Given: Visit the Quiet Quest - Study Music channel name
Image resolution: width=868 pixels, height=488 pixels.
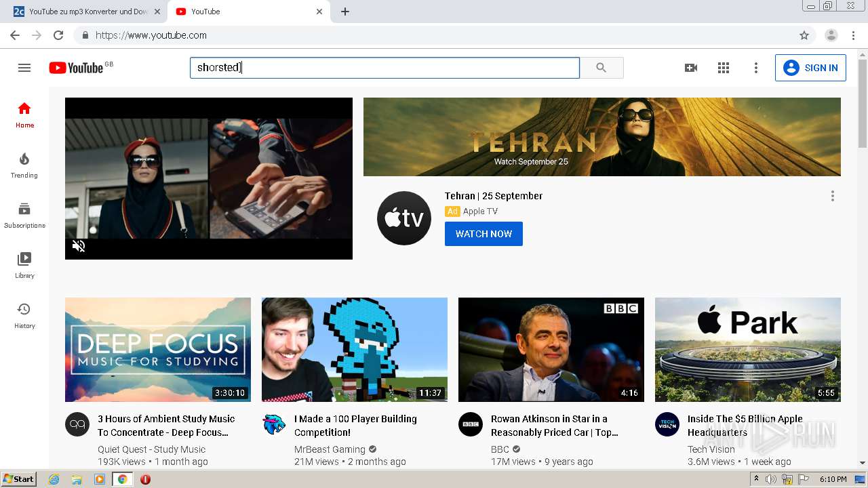Looking at the screenshot, I should [x=151, y=449].
